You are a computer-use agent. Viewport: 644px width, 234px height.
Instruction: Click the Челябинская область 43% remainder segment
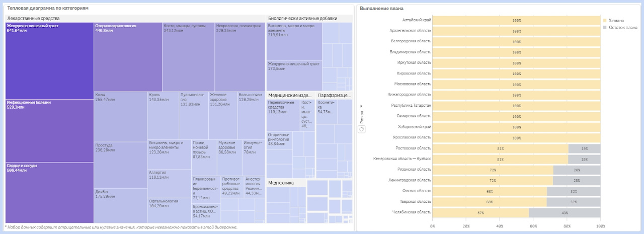click(x=565, y=212)
